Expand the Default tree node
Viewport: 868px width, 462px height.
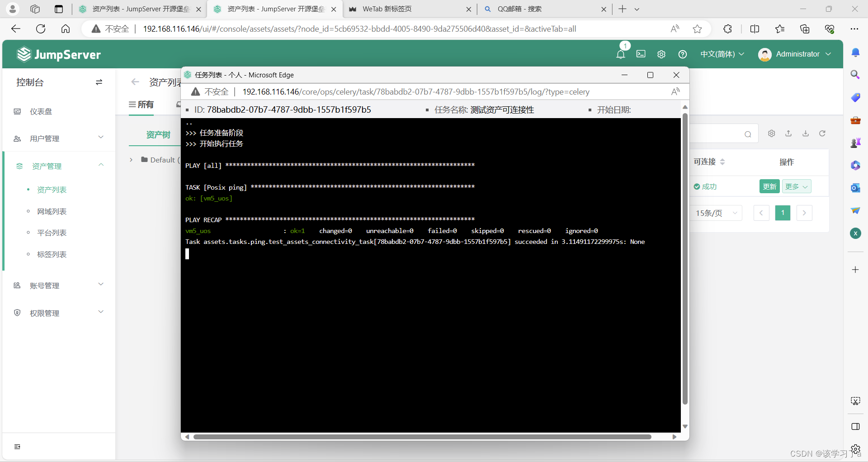[131, 160]
